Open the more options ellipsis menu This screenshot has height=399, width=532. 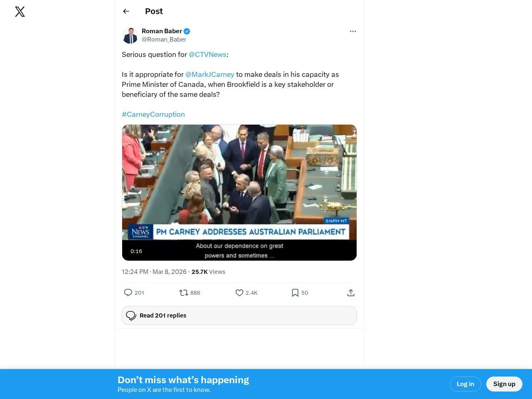click(353, 31)
